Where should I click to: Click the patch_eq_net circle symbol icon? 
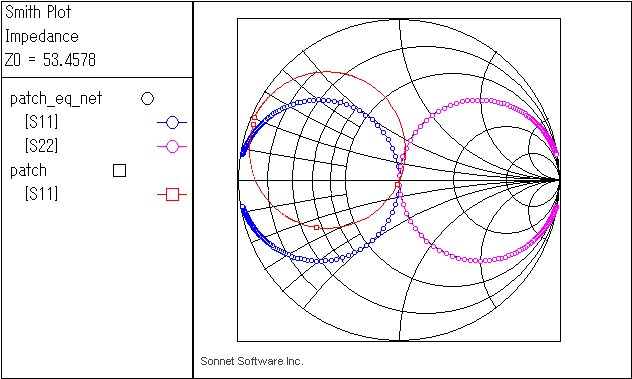[x=148, y=98]
